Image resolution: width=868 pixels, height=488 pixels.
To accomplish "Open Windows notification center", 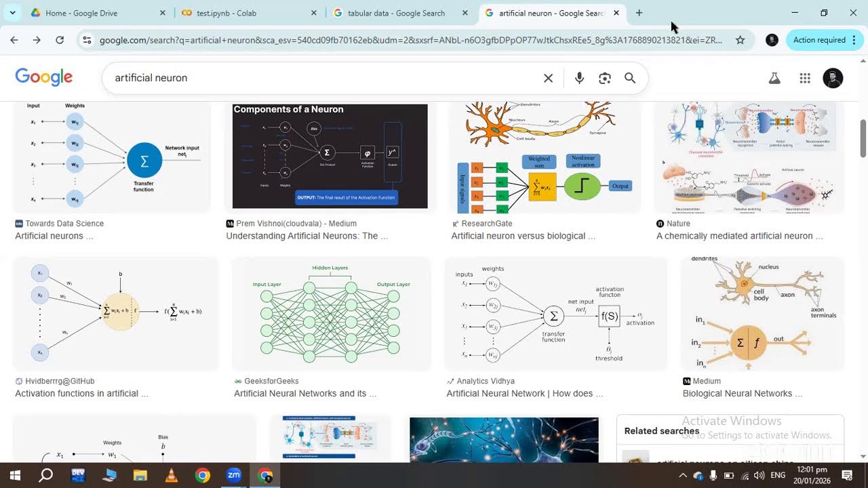I will (x=847, y=475).
